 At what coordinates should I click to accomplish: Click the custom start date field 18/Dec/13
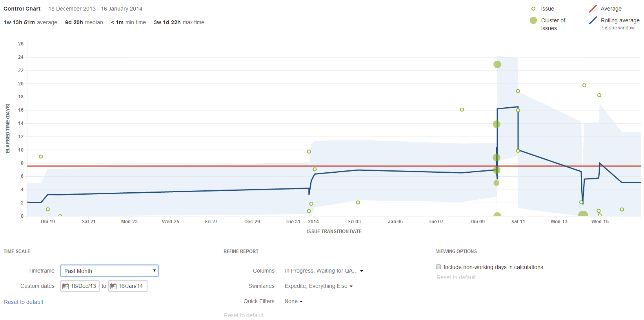(x=83, y=286)
